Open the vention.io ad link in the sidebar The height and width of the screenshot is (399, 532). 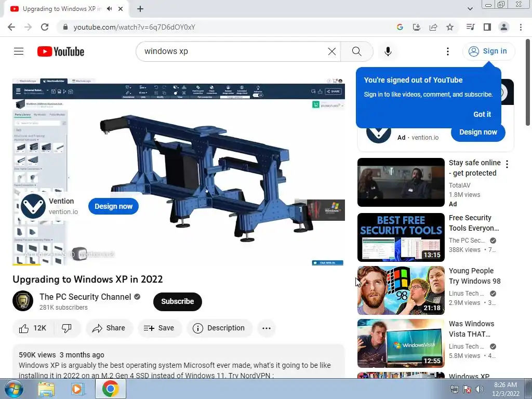tap(425, 137)
